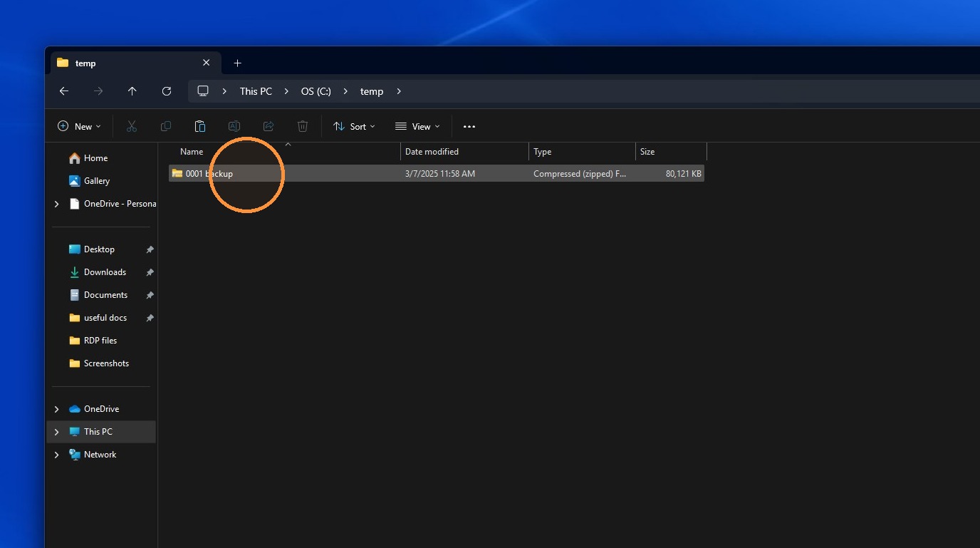Unpin Desktop using its pin icon
The image size is (980, 548).
click(150, 249)
